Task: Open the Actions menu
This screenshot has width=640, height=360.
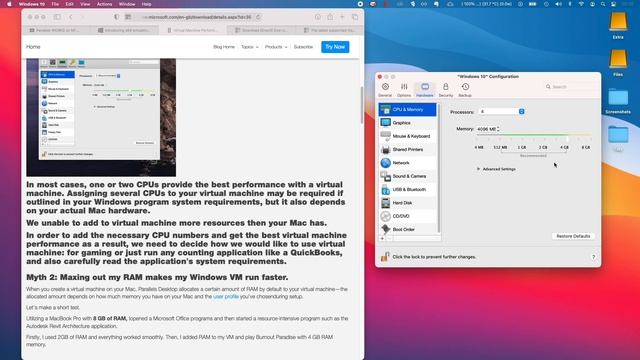Action: pyautogui.click(x=104, y=4)
